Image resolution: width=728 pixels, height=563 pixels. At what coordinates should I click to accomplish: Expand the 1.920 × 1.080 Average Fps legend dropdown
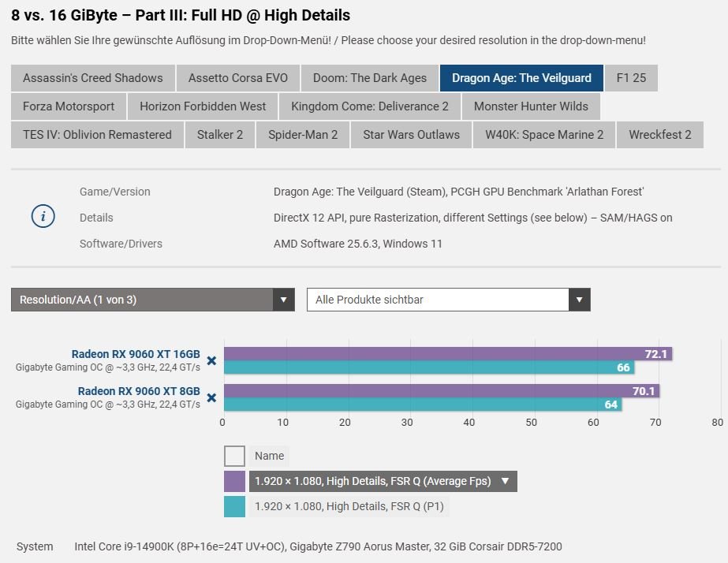coord(383,481)
